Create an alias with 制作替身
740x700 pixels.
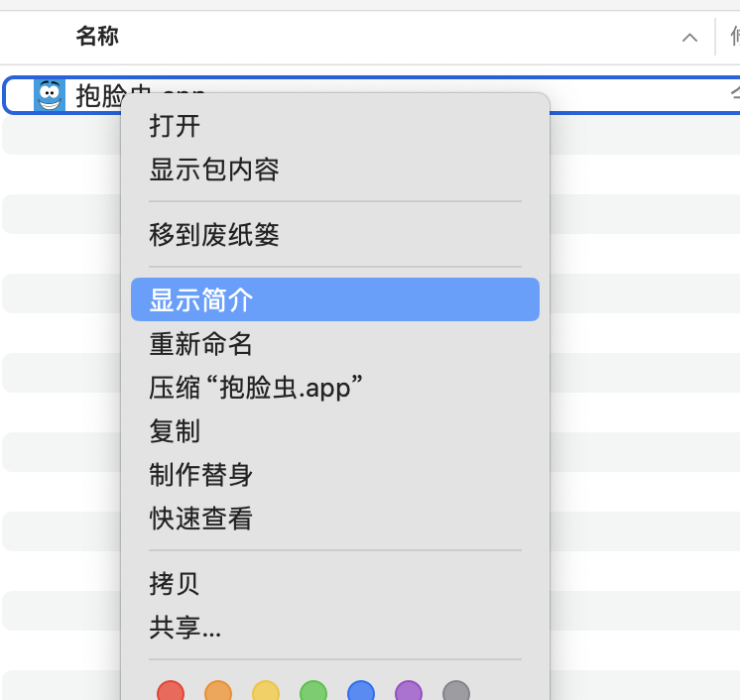(201, 475)
